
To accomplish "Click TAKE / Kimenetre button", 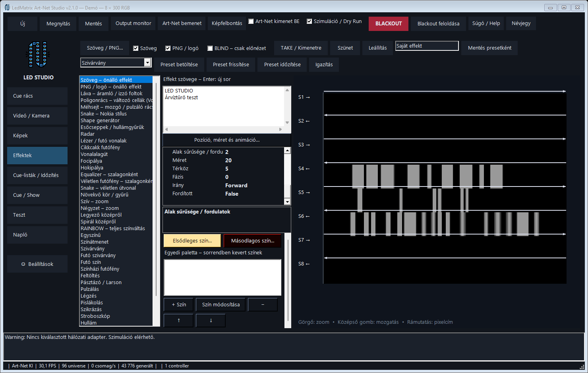I will (x=301, y=48).
